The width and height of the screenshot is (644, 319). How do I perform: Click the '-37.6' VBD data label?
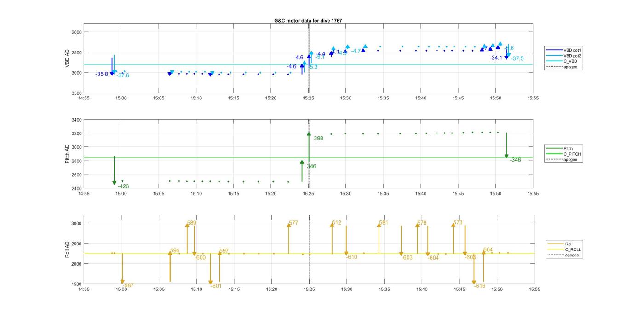[123, 75]
